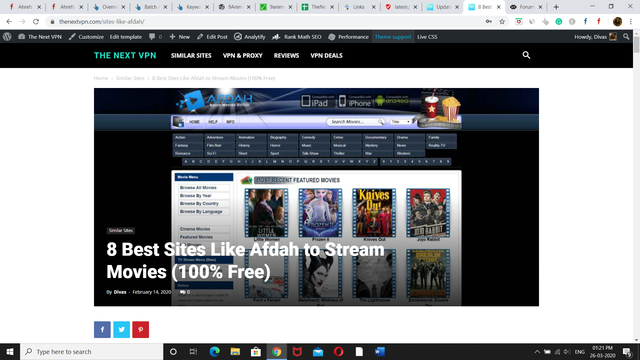Open McAfee from the taskbar

point(297,351)
